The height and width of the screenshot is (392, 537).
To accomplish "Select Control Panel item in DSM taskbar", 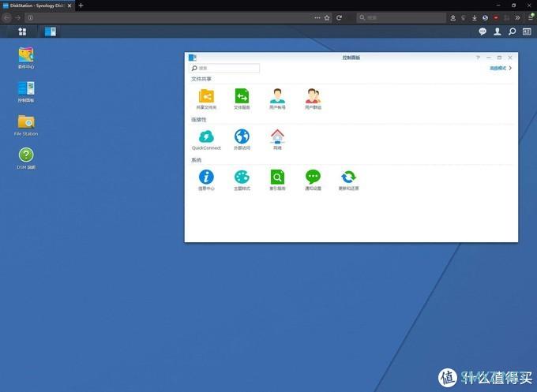I will 51,32.
